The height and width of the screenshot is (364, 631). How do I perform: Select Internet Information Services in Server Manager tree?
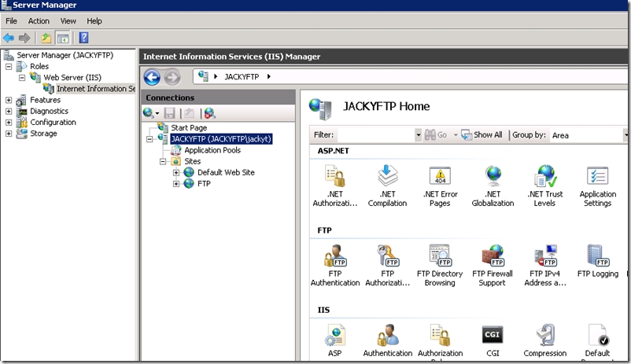coord(96,89)
